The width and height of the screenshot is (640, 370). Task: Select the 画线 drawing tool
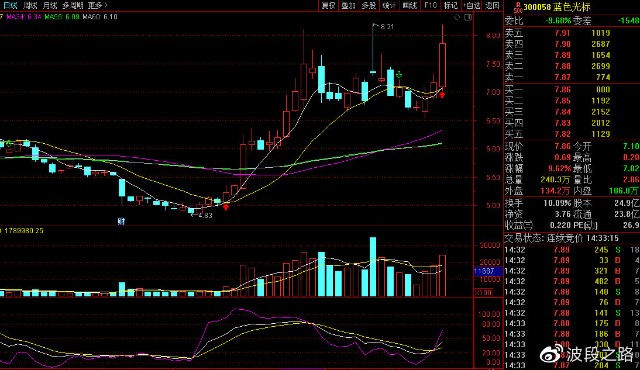[x=410, y=5]
